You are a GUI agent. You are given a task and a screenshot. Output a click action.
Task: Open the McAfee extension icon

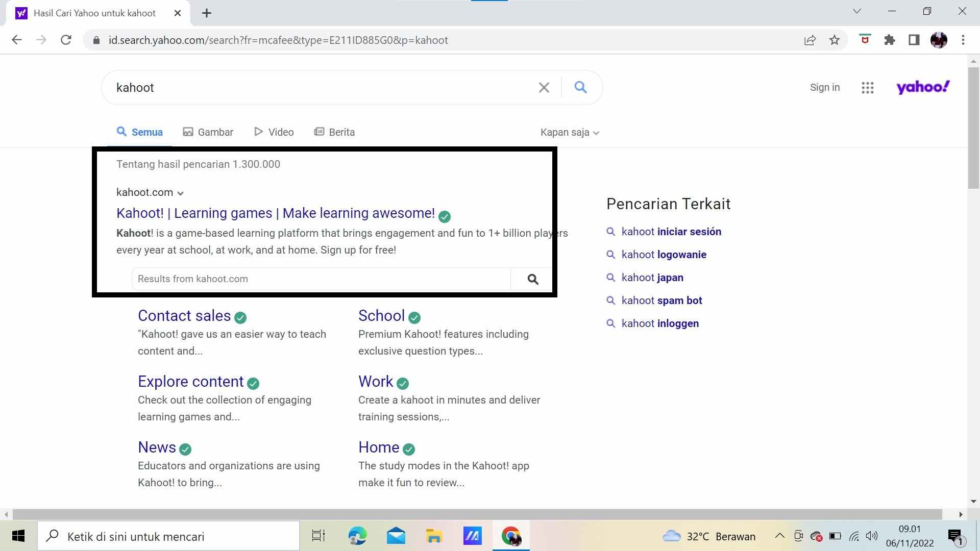(x=865, y=39)
